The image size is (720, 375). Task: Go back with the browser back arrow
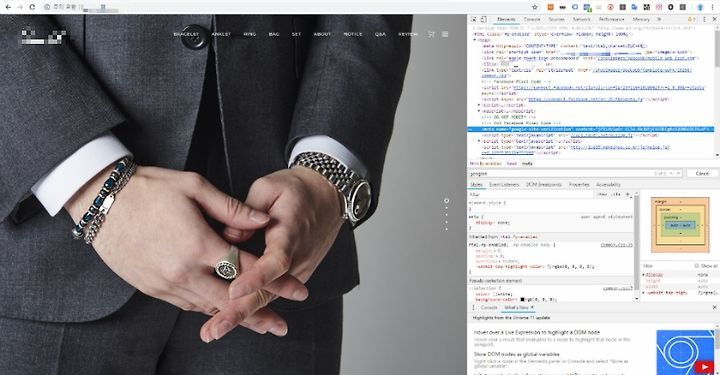(8, 7)
